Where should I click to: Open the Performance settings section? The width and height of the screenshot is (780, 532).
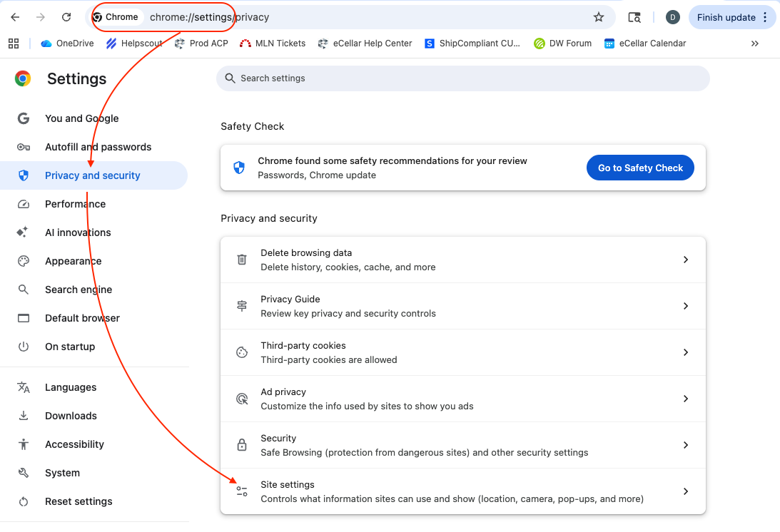75,204
